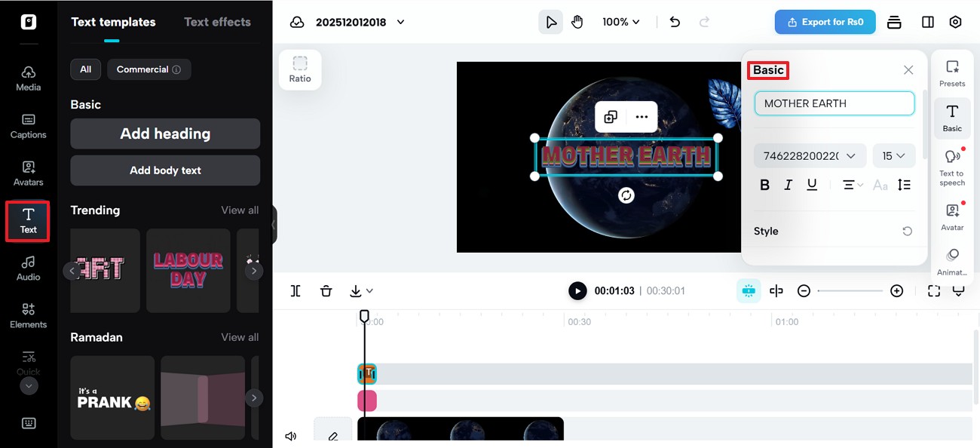Select the Split tool above the timeline

[296, 290]
